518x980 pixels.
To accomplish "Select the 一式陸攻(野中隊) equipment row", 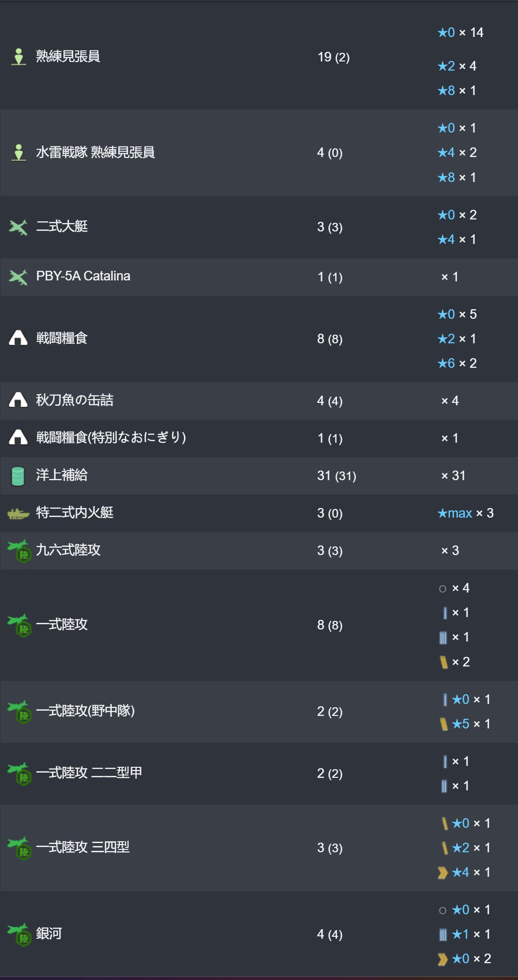I will point(259,712).
